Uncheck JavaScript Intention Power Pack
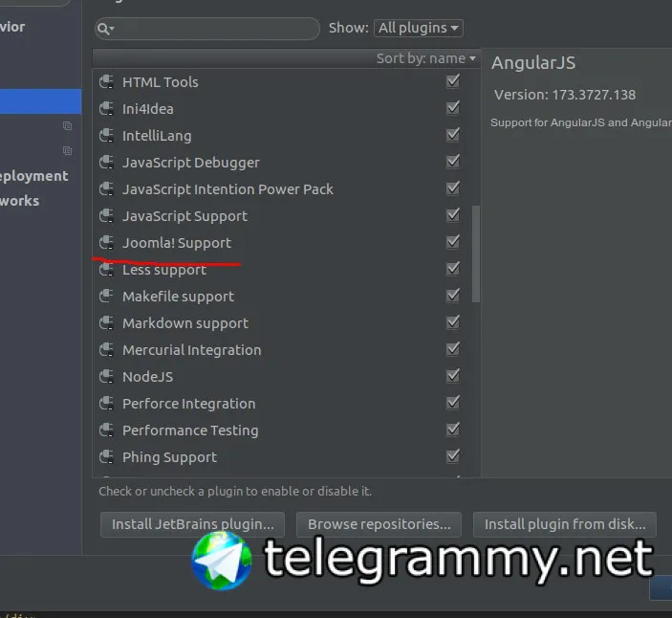 coord(452,188)
